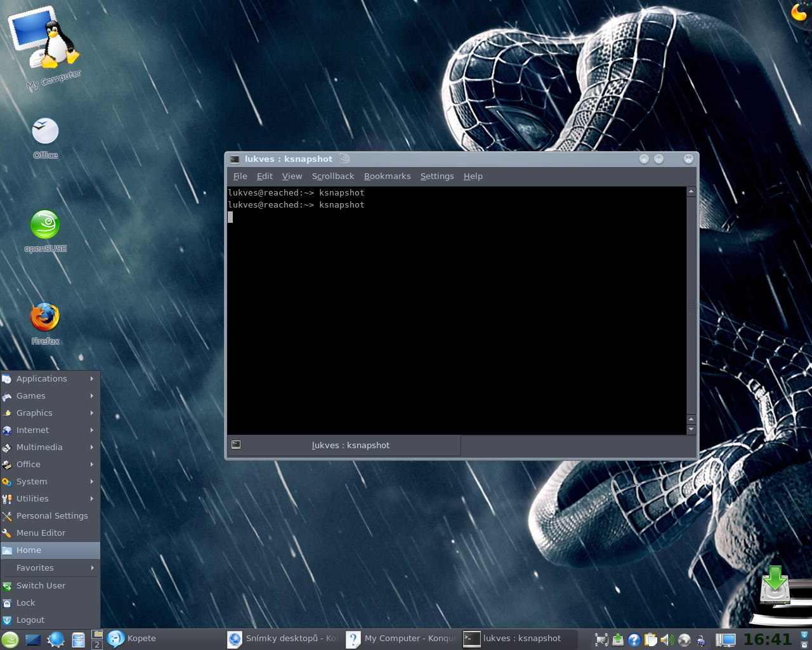Click the lock icon at panel's right edge

(x=804, y=645)
